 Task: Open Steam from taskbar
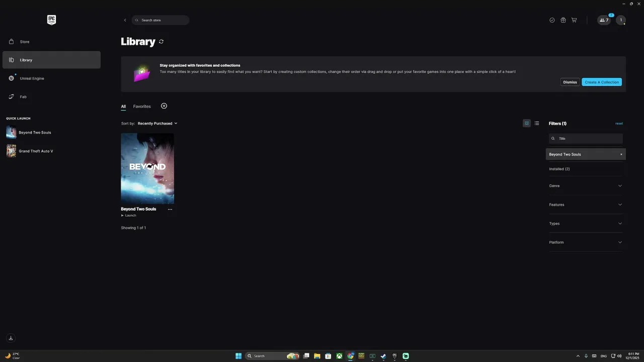383,356
